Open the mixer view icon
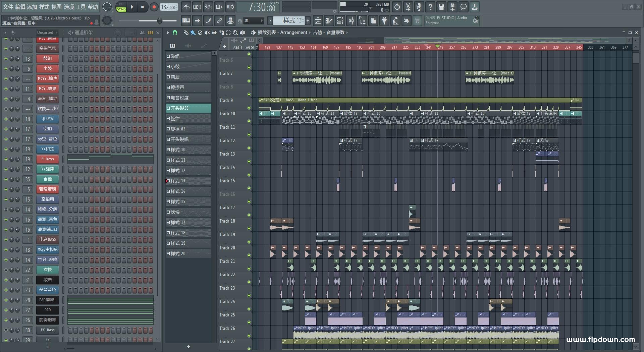This screenshot has width=644, height=352. pyautogui.click(x=351, y=21)
